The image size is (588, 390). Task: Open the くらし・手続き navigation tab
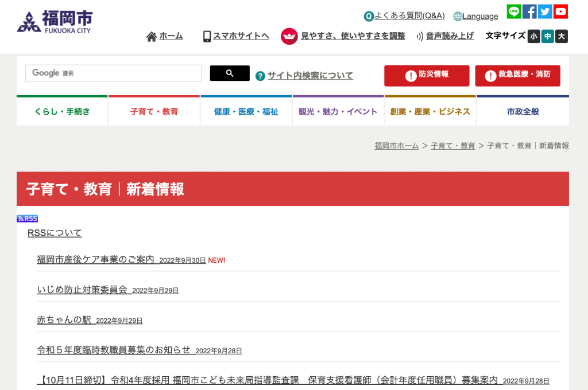click(62, 111)
